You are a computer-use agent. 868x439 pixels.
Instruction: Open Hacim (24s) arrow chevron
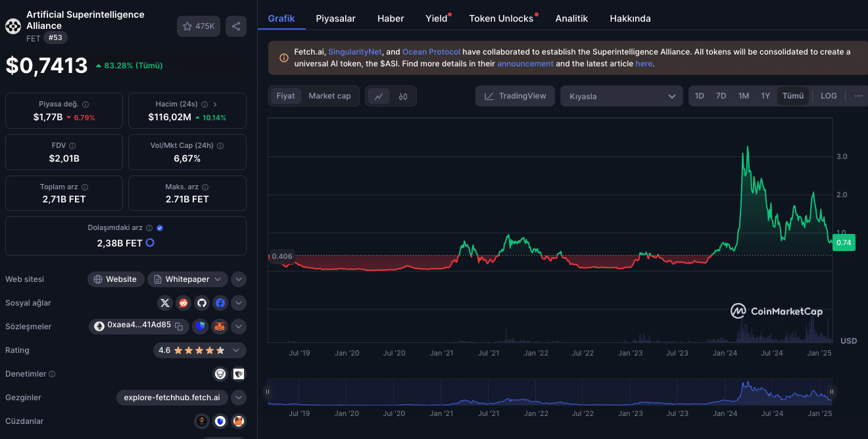coord(215,104)
